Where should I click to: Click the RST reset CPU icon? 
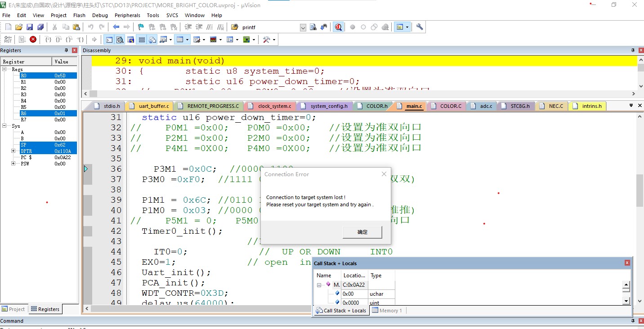point(8,40)
